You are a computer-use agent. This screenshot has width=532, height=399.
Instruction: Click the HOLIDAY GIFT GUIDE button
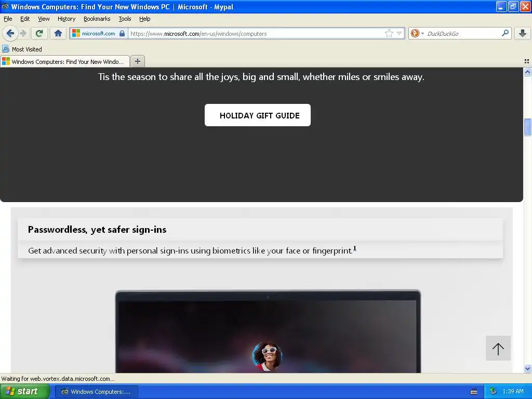pos(258,115)
